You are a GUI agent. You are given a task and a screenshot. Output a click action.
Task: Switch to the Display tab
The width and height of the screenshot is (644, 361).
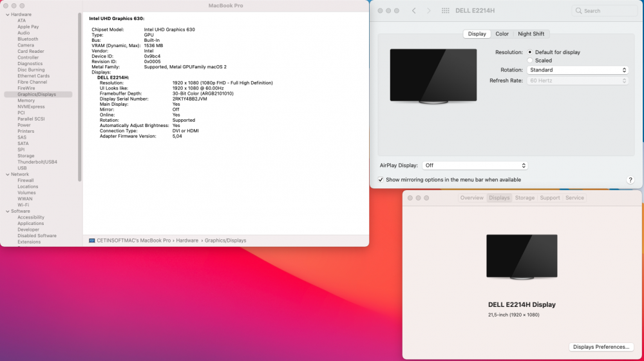pyautogui.click(x=477, y=34)
